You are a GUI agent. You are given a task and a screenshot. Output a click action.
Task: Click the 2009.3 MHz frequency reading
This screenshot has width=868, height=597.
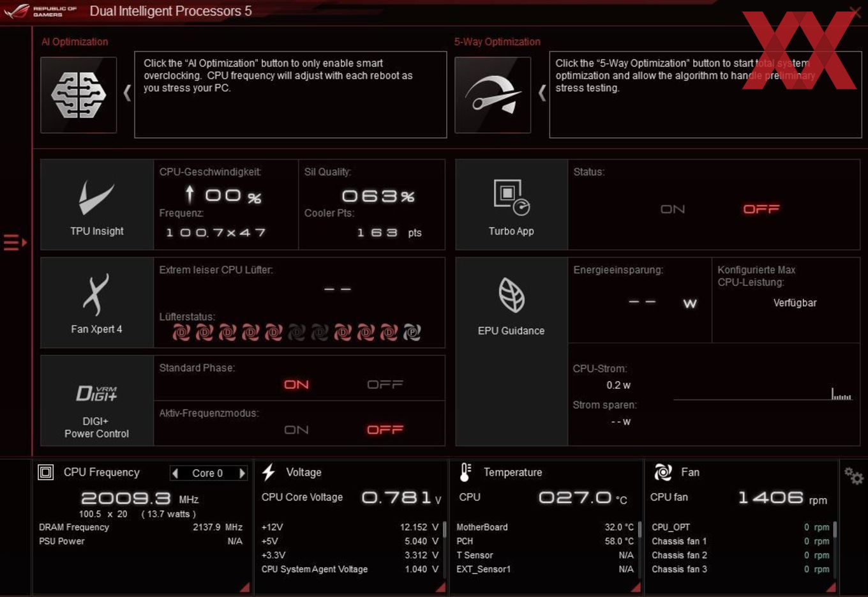[140, 498]
